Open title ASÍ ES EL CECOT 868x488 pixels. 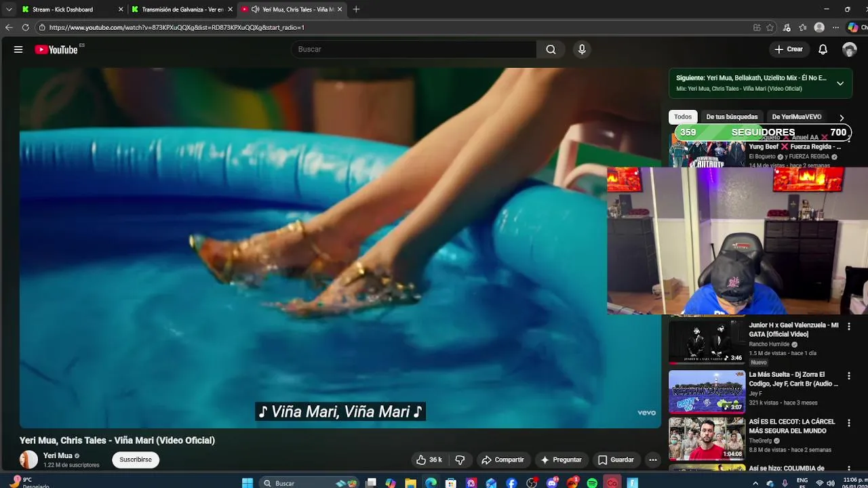point(791,426)
